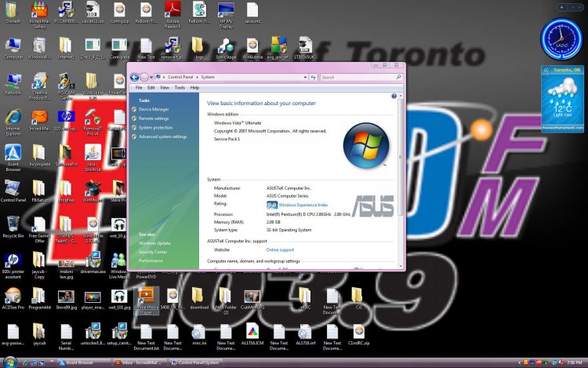Open the SonicStage desktop shortcut
This screenshot has width=588, height=368.
(x=226, y=49)
